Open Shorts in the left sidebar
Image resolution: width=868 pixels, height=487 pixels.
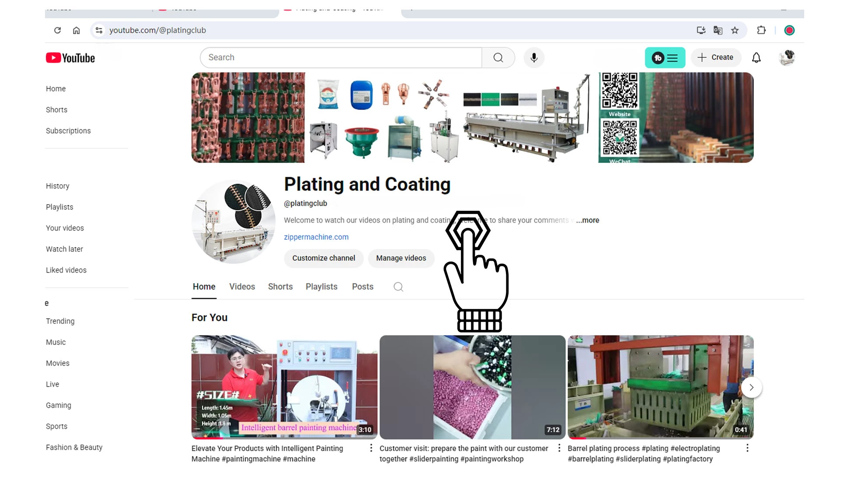(56, 110)
